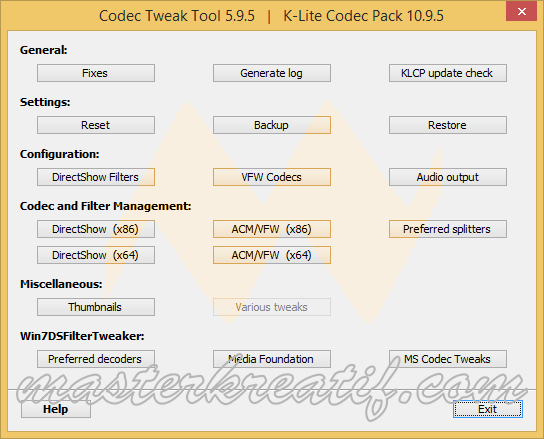Click the 'Win7DSFilterTweaker:' heading
This screenshot has width=544, height=439.
pos(82,336)
